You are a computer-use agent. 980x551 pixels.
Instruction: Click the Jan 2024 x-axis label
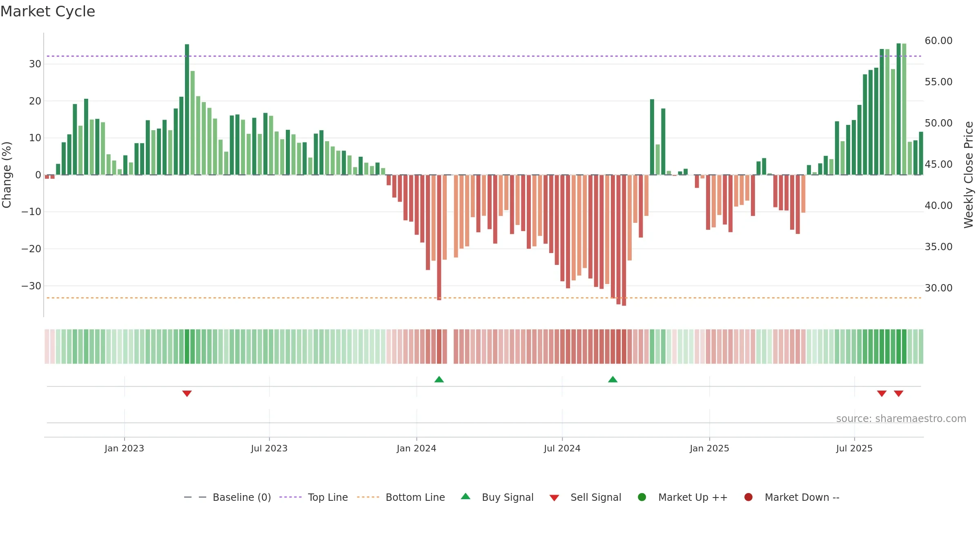pos(416,449)
